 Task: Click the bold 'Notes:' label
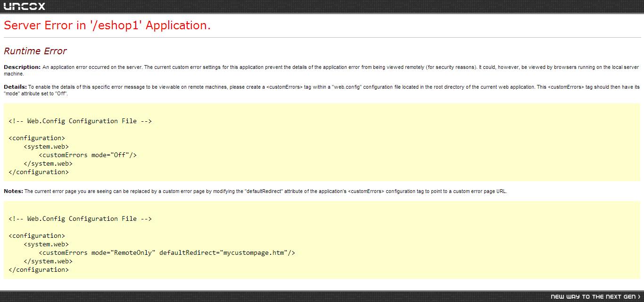coord(13,191)
